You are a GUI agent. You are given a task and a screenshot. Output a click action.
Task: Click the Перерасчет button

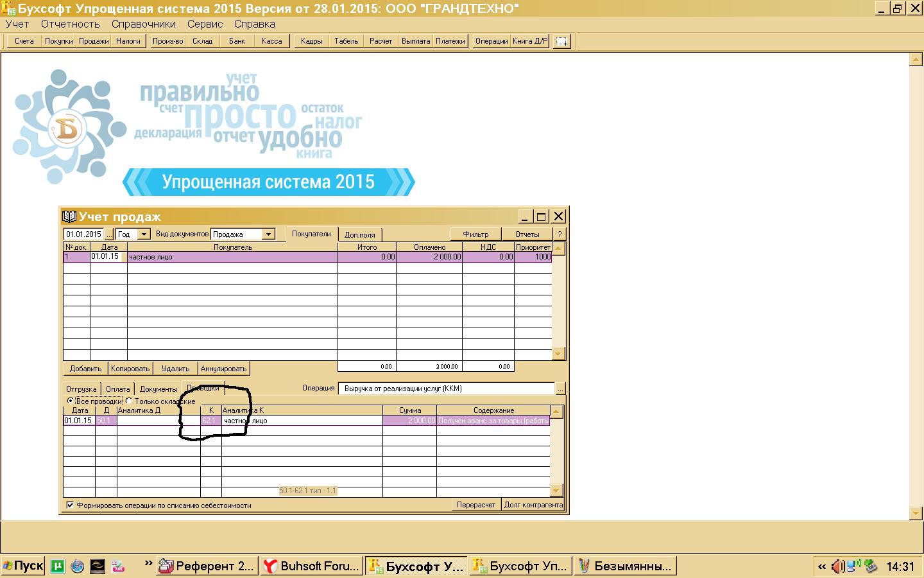tap(475, 505)
